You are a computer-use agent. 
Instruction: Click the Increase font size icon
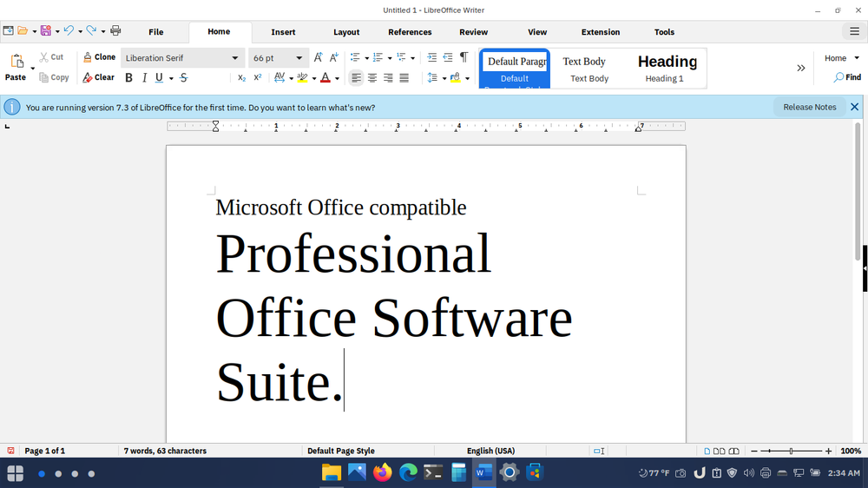click(319, 57)
